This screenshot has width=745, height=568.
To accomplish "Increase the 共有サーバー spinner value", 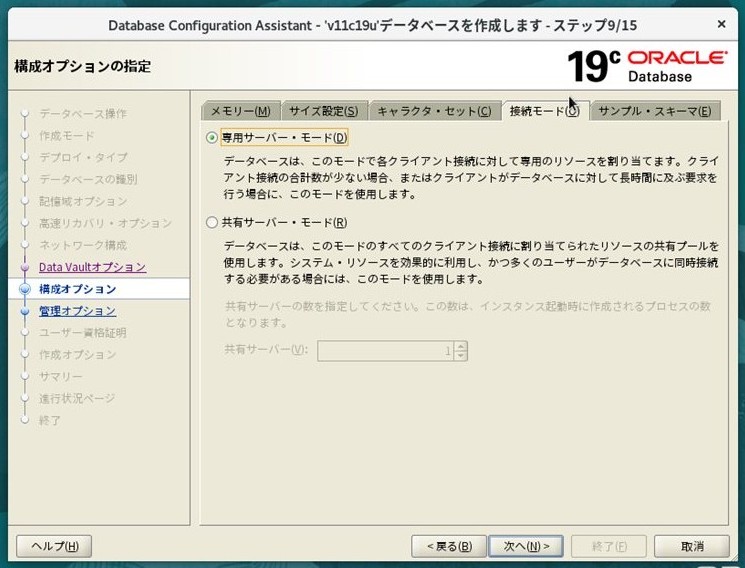I will click(460, 347).
